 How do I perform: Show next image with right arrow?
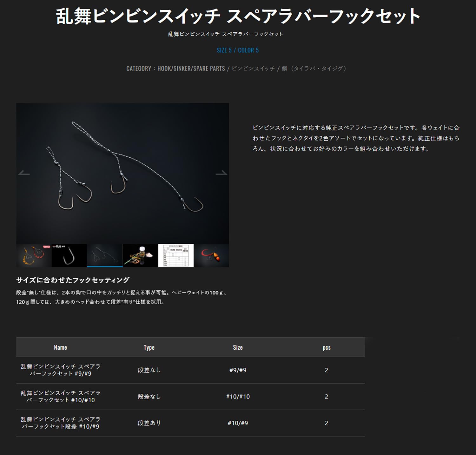point(221,173)
